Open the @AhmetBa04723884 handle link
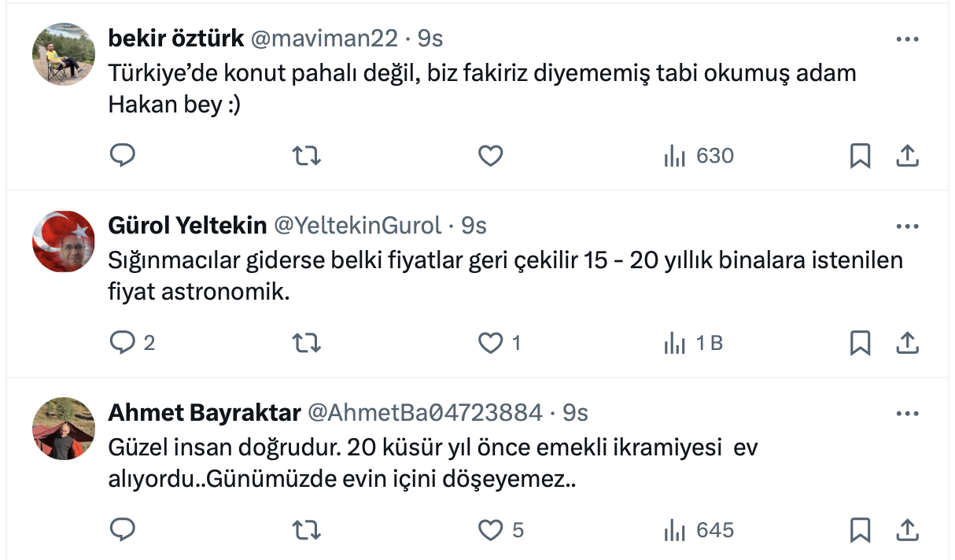955x560 pixels. (423, 412)
